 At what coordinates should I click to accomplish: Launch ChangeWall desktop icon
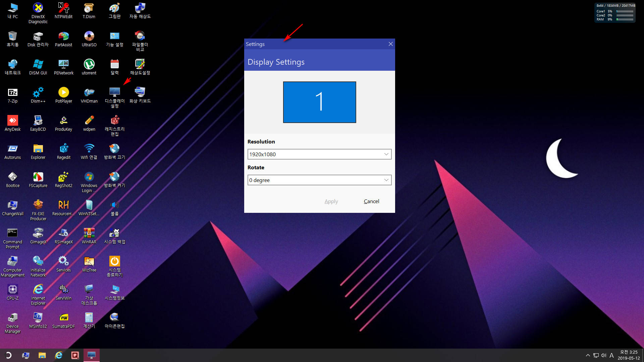point(12,207)
